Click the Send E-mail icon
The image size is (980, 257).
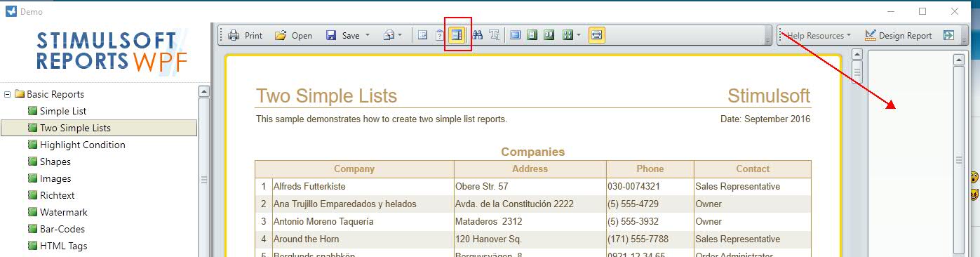pyautogui.click(x=388, y=35)
